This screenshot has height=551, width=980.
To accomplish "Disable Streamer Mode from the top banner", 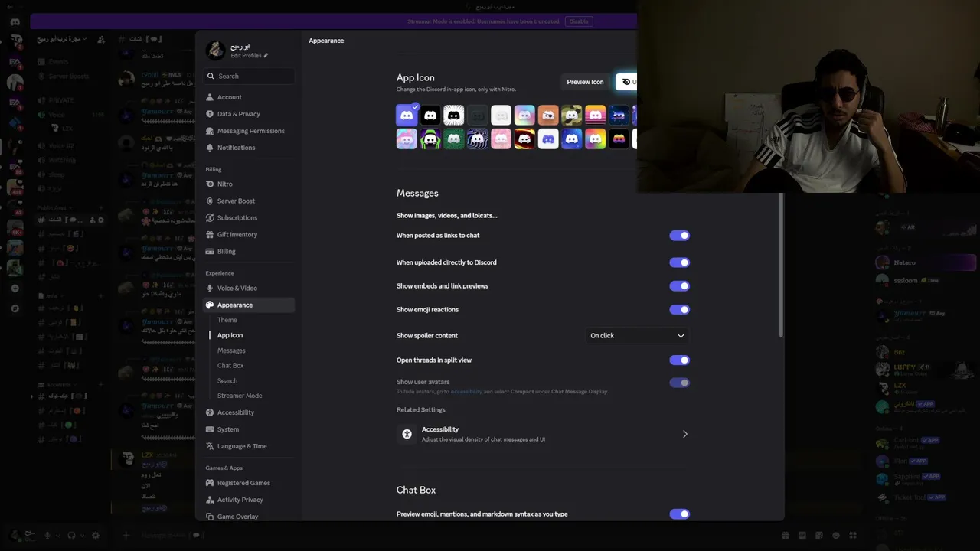I will coord(579,21).
